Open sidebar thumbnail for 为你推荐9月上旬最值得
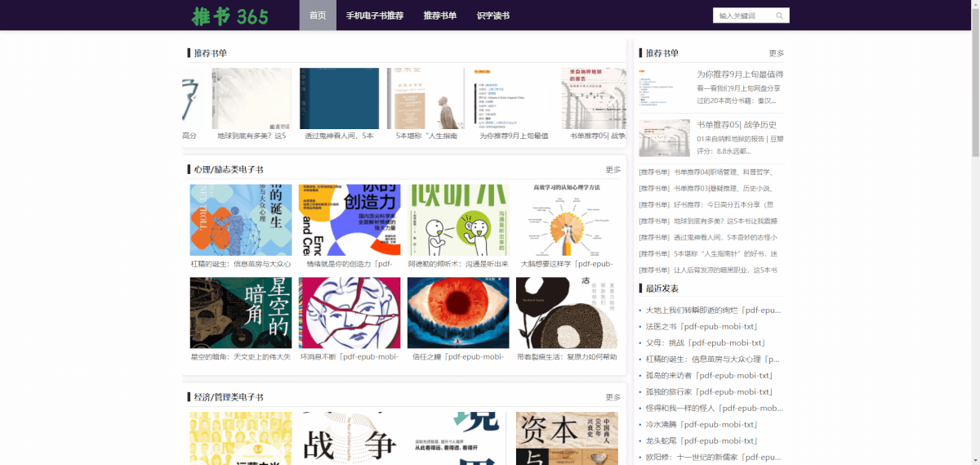The height and width of the screenshot is (465, 980). 664,89
